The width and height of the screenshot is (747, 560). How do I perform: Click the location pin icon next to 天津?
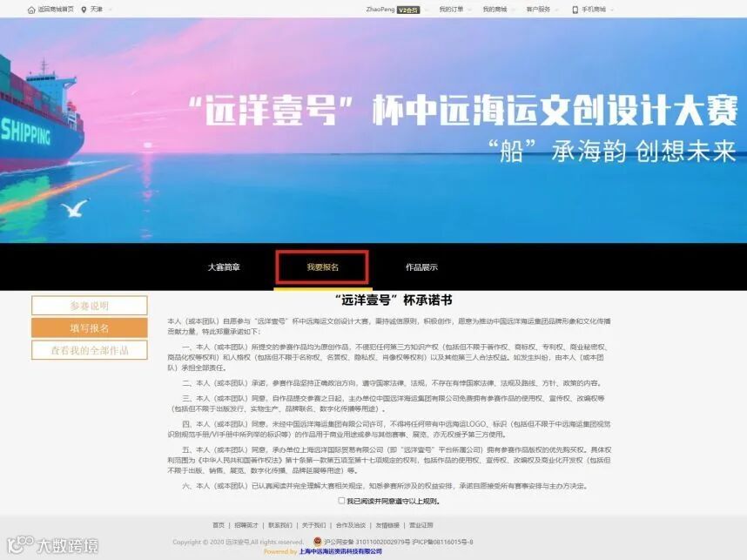(x=84, y=10)
